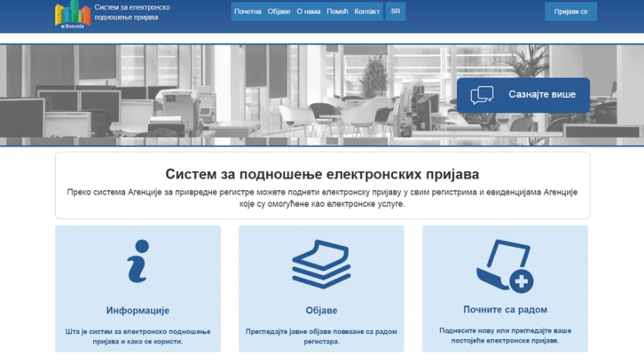The width and height of the screenshot is (644, 355).
Task: Click the chat bubbles icon on Сазнајте више
Action: (483, 95)
